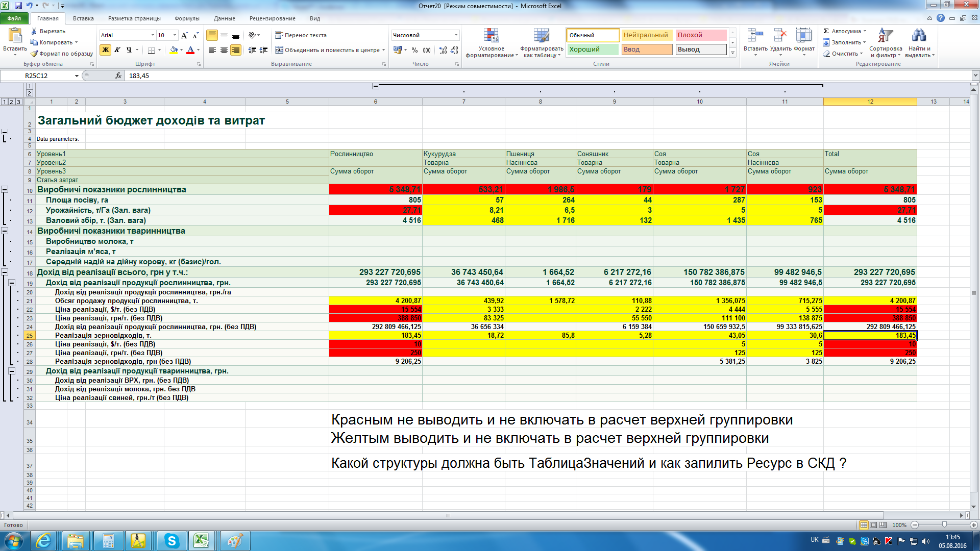This screenshot has width=980, height=551.
Task: Collapse row group at row 18
Action: tap(5, 272)
